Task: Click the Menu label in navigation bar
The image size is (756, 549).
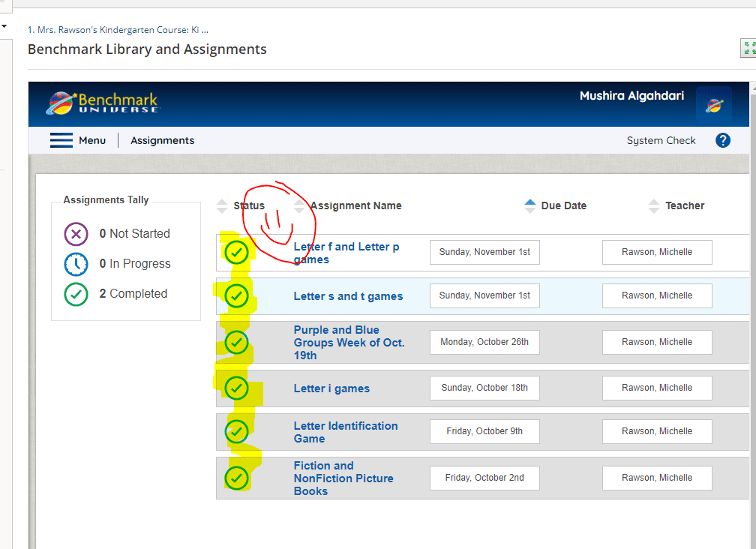Action: point(92,140)
